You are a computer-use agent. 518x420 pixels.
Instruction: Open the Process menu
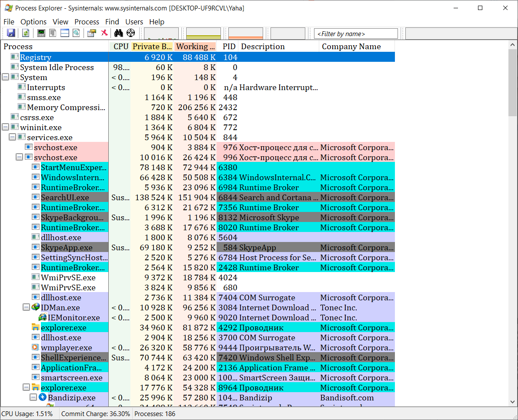tap(87, 22)
